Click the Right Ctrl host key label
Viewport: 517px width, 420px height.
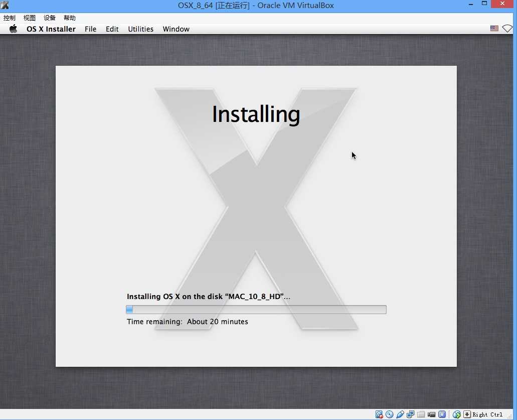tap(487, 414)
